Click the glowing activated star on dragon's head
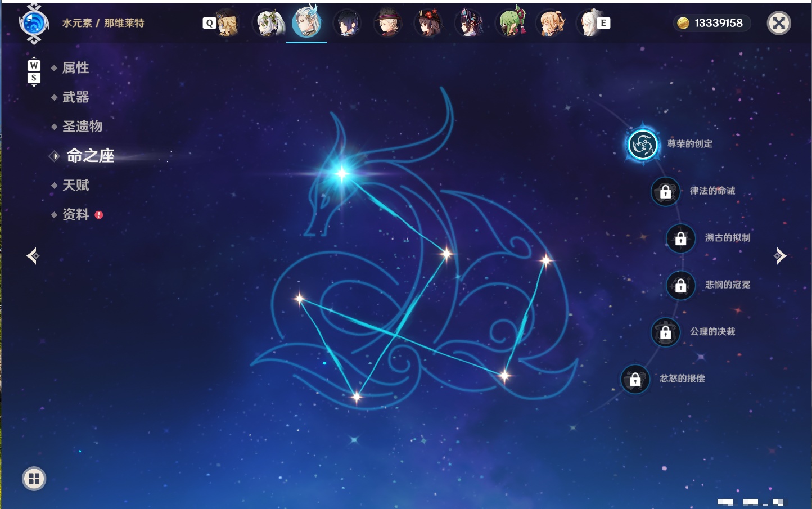 coord(342,173)
